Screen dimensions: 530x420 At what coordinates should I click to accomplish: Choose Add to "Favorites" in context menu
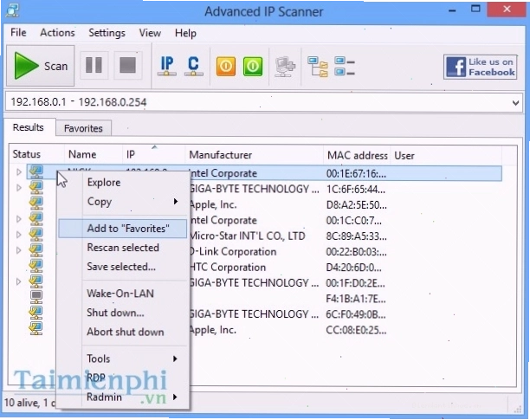click(122, 229)
